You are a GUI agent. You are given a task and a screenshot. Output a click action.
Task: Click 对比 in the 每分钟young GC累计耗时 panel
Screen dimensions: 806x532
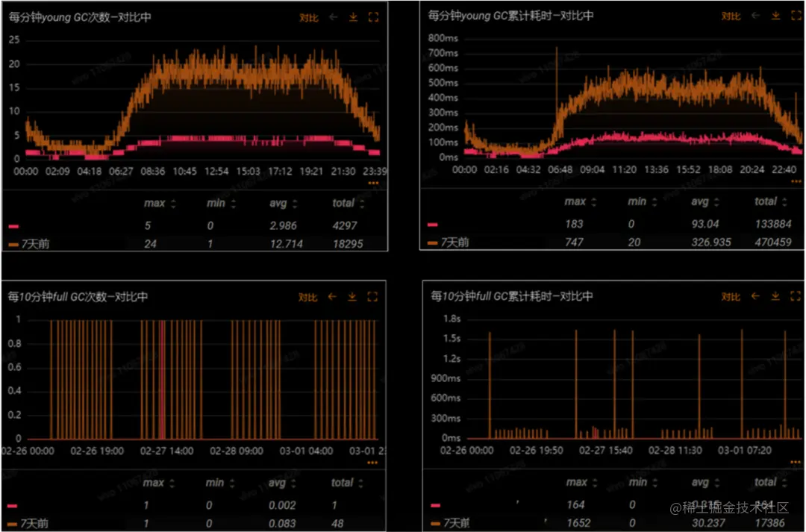tap(731, 16)
